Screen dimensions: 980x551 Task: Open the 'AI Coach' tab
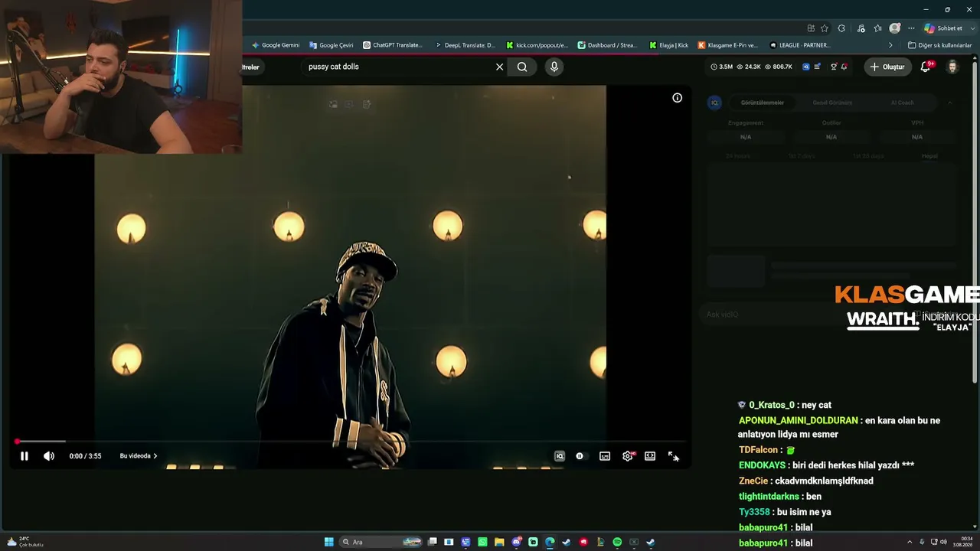tap(902, 103)
